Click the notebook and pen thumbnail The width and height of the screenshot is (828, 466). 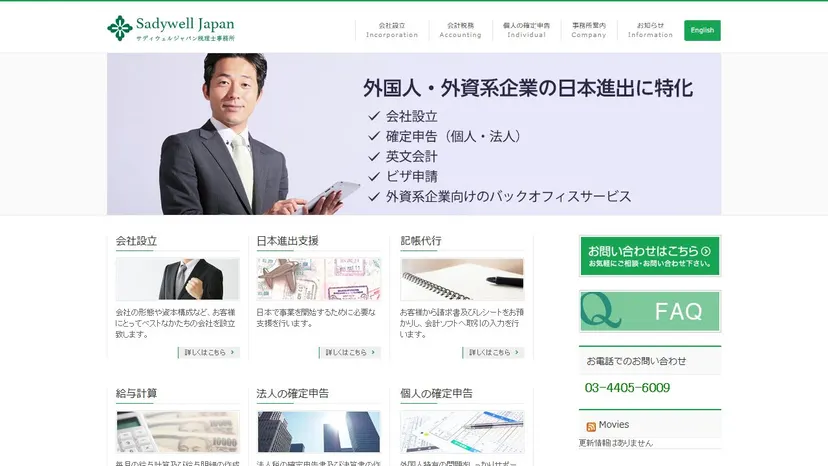pos(462,279)
